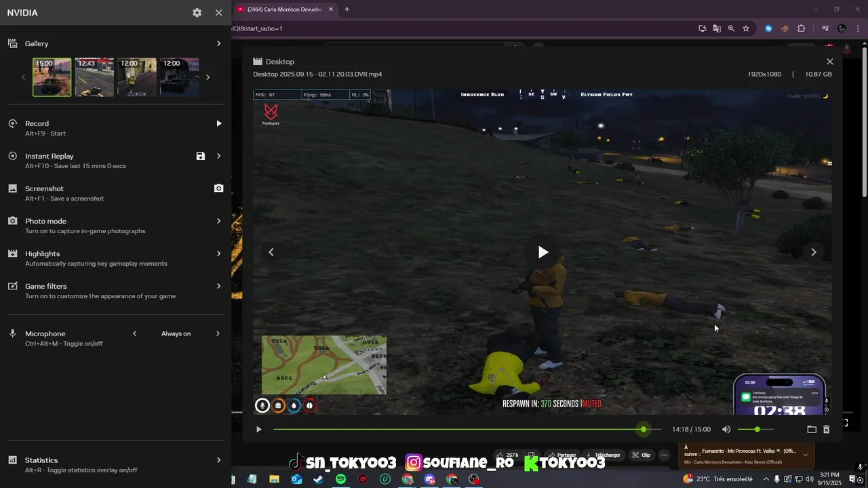Toggle the Microphone icon on or off
Screen dimensions: 868x488
pyautogui.click(x=12, y=333)
